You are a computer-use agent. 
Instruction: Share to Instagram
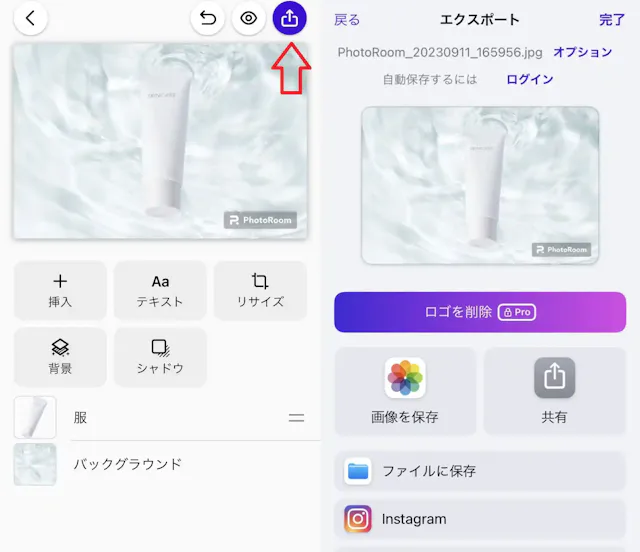(480, 519)
